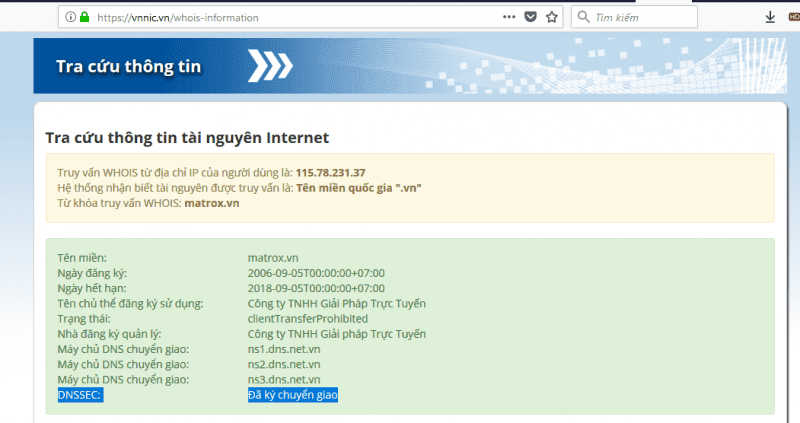Click the heading 'Tra cứu thông tin tài nguyên Internet'

click(187, 137)
